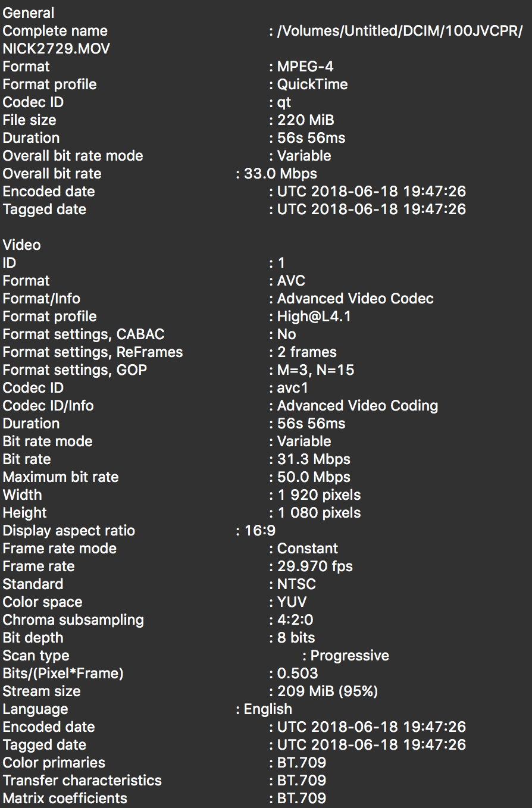Click the NTSC standard value
532x808 pixels.
(x=296, y=584)
